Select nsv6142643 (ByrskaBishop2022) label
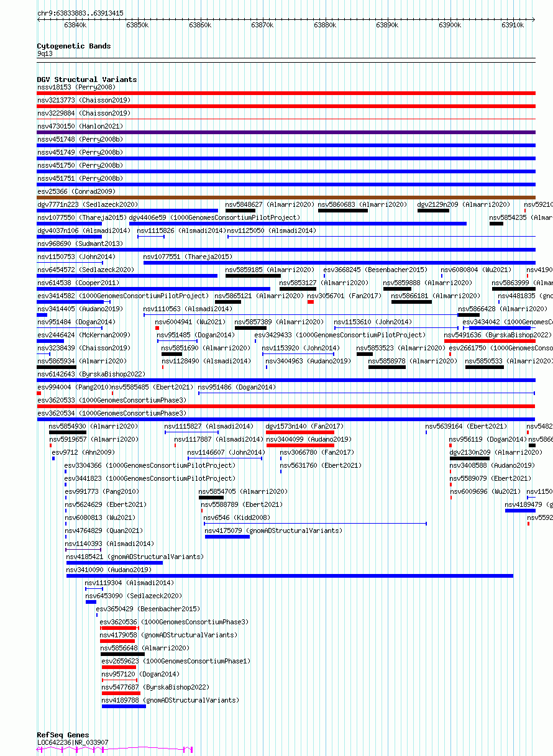The height and width of the screenshot is (756, 553). (91, 374)
